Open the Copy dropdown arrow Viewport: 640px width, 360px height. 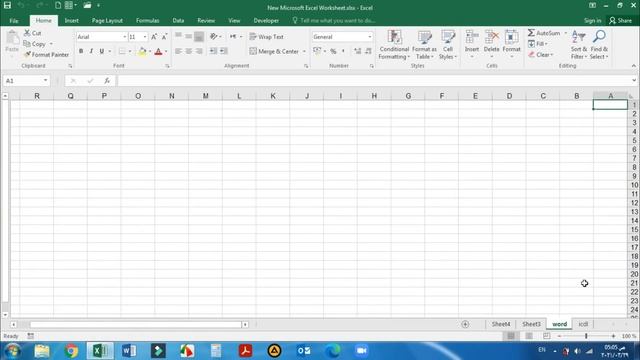tap(51, 44)
